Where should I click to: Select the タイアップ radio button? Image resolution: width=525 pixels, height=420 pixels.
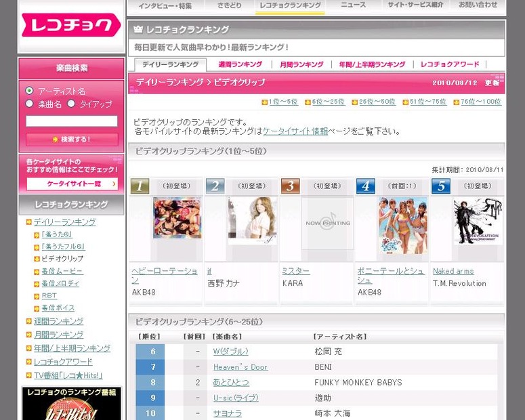[71, 104]
